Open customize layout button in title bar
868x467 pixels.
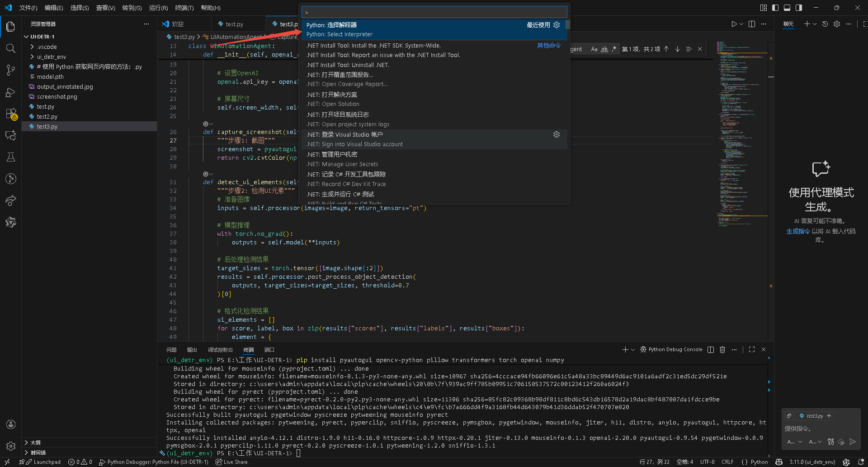coord(764,8)
